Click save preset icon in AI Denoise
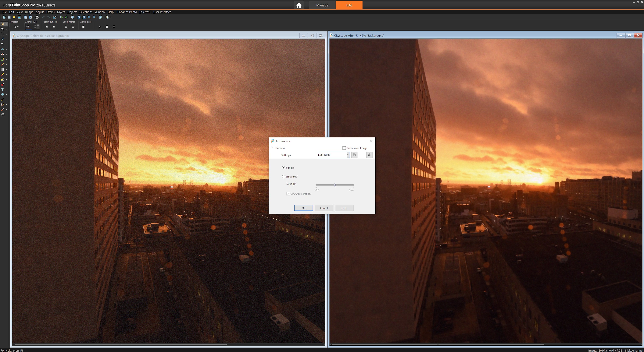Viewport: 644px width, 352px height. (x=354, y=155)
